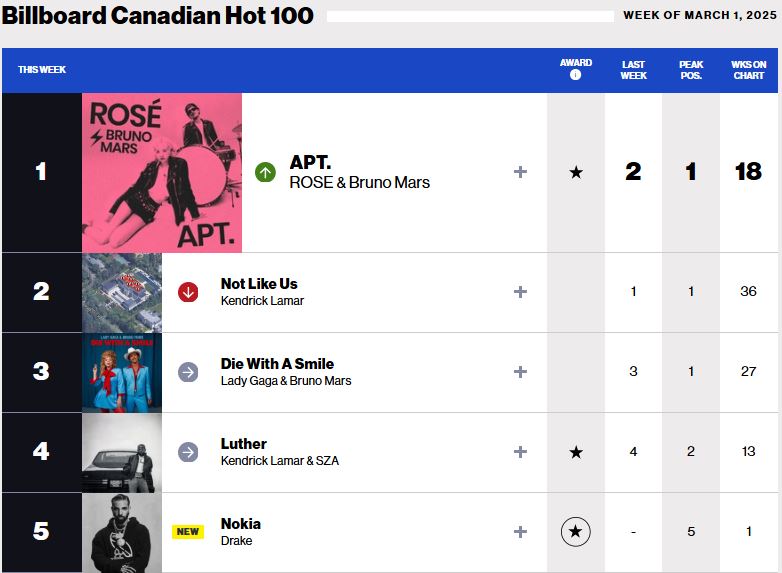Open the ROSE & Bruno Mars artist link
This screenshot has height=573, width=782.
click(x=359, y=182)
